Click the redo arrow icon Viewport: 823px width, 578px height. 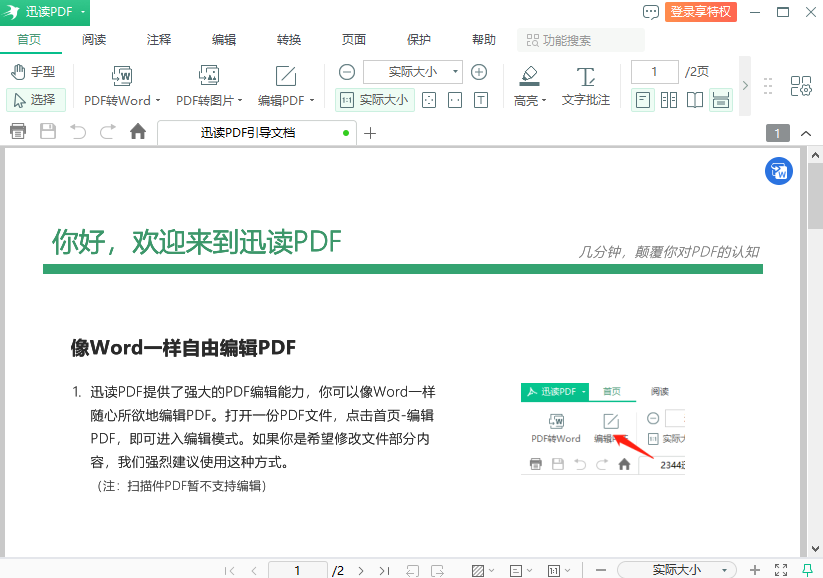click(108, 131)
